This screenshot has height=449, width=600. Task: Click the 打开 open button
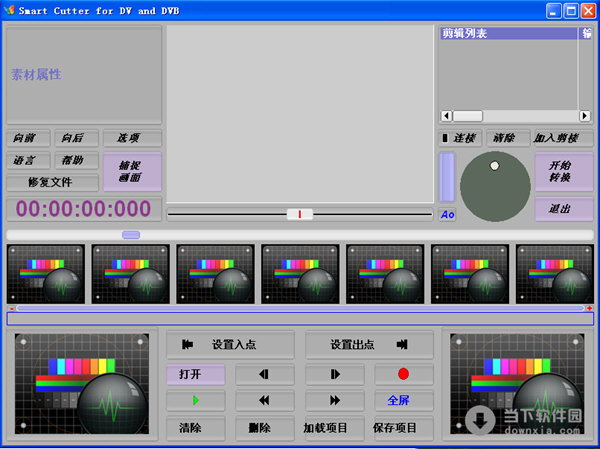pyautogui.click(x=195, y=374)
